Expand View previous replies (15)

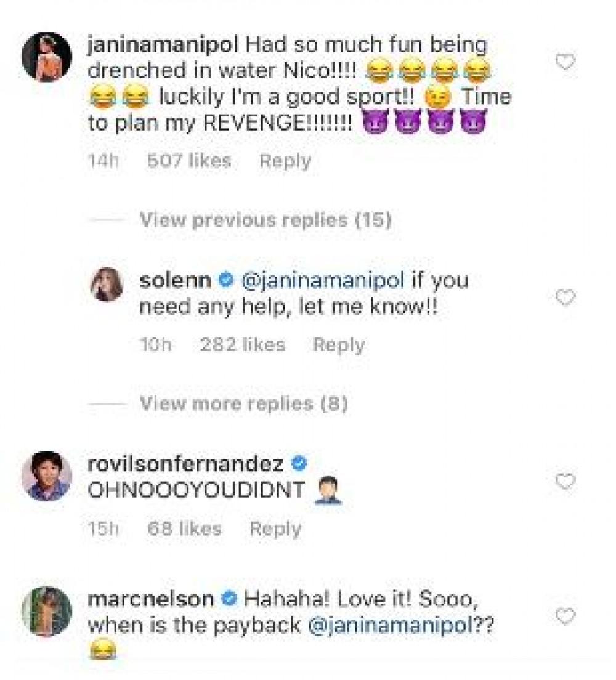click(x=265, y=220)
